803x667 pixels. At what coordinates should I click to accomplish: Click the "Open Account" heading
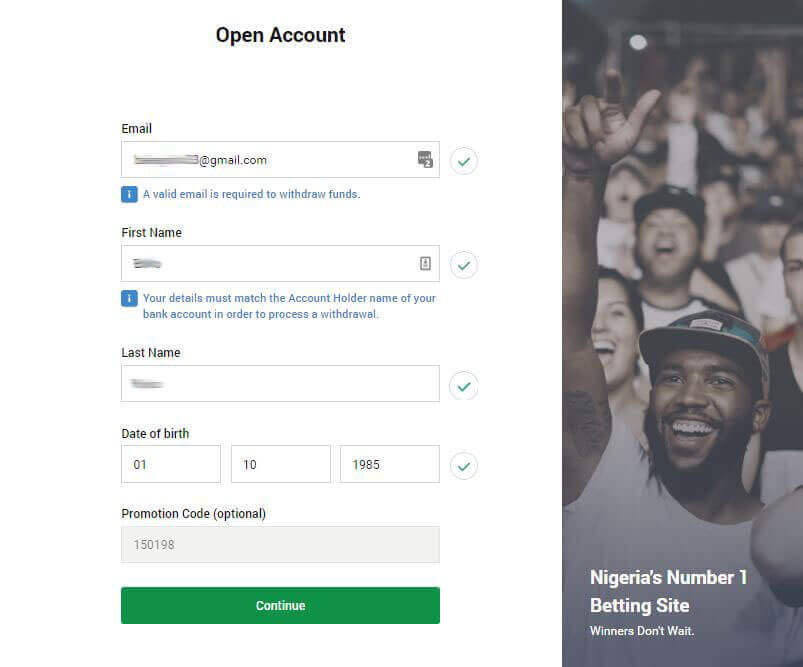point(280,35)
